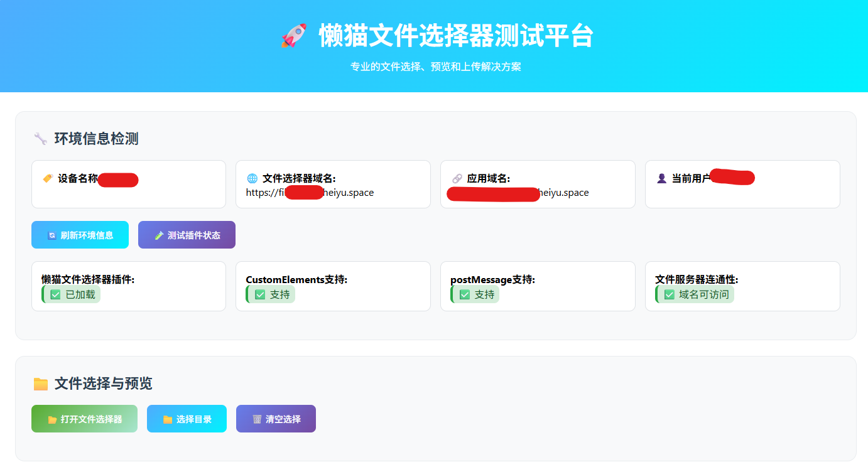868x467 pixels.
Task: Click the CustomElements支持 label
Action: point(296,279)
